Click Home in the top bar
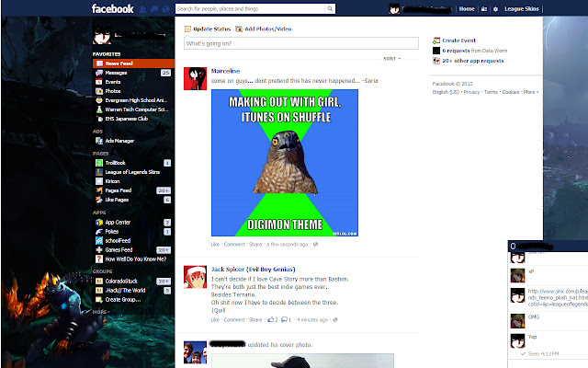588x368 pixels. point(467,9)
